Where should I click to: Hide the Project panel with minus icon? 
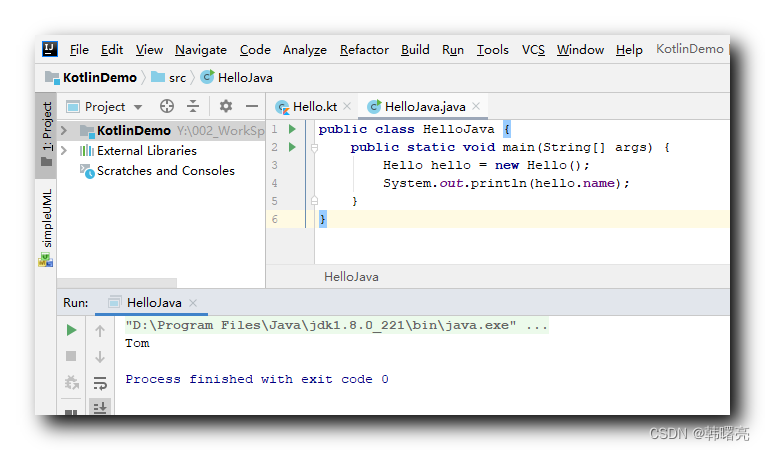[x=252, y=106]
